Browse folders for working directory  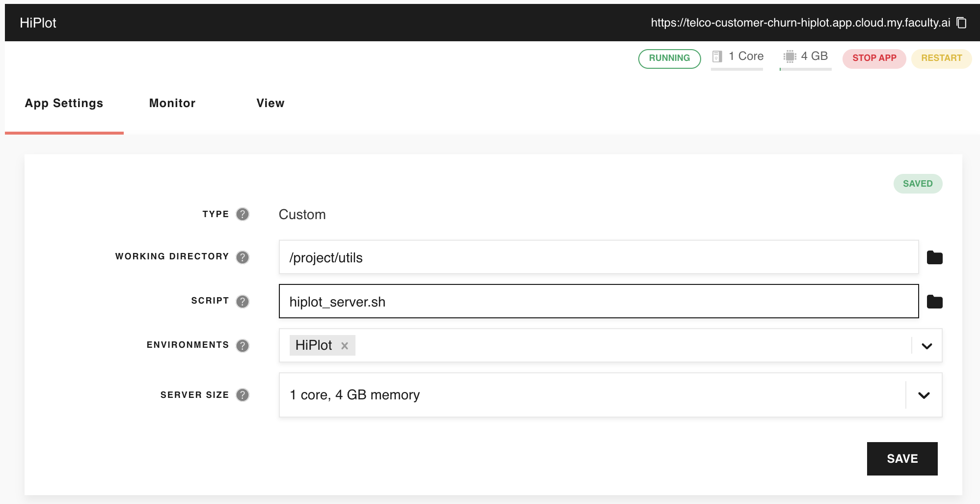coord(934,257)
